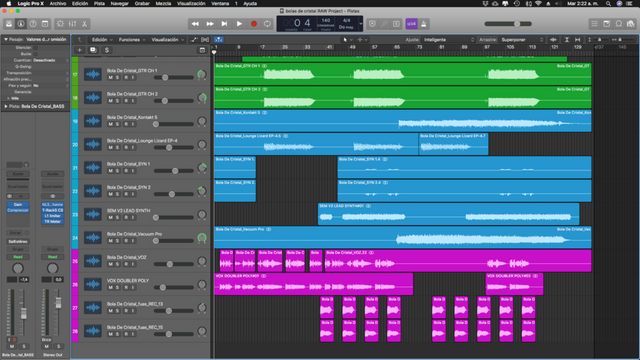Go to beginning of project

tap(224, 24)
